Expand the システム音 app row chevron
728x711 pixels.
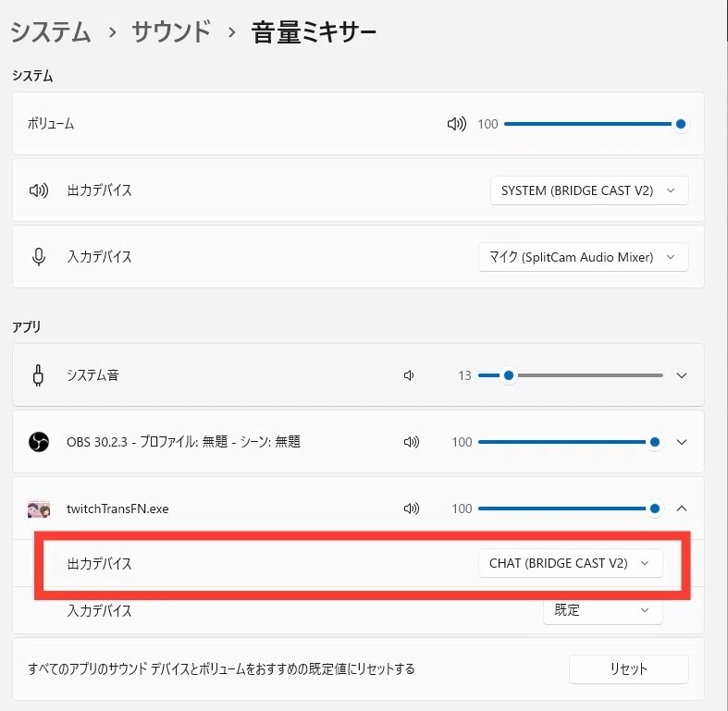pyautogui.click(x=682, y=375)
